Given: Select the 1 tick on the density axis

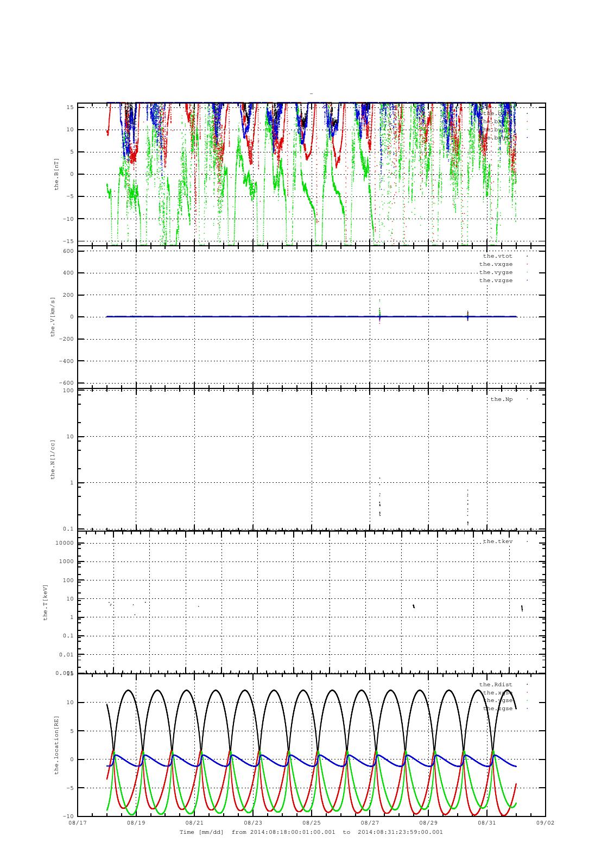Looking at the screenshot, I should [72, 483].
